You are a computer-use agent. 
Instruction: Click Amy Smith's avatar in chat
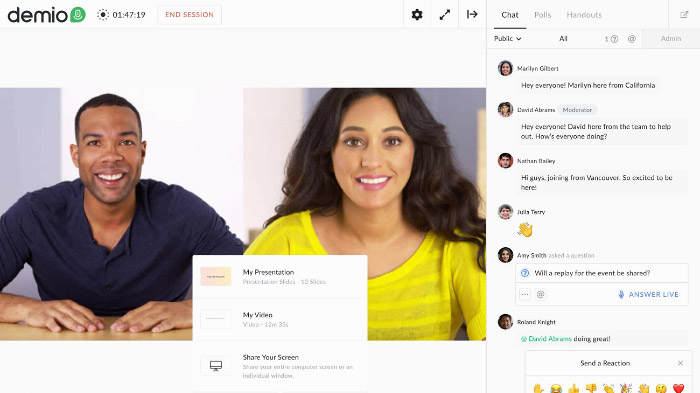[x=505, y=255]
